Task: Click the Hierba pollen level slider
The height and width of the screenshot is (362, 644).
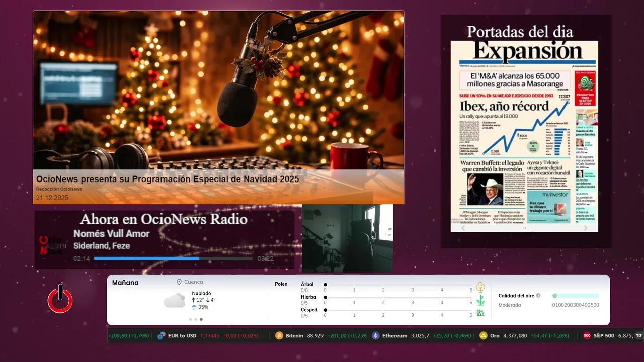Action: click(398, 298)
